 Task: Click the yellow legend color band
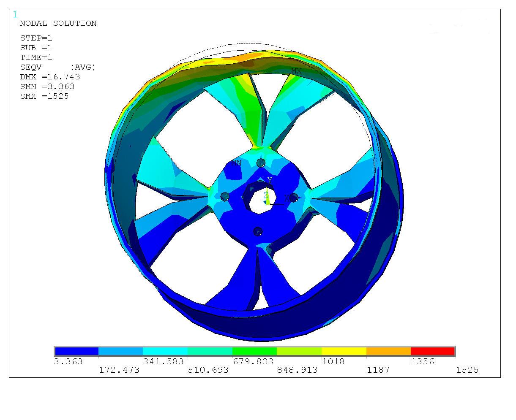click(x=344, y=351)
